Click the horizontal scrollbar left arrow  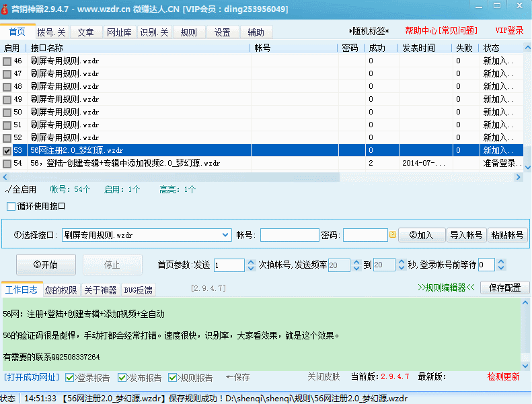5,176
